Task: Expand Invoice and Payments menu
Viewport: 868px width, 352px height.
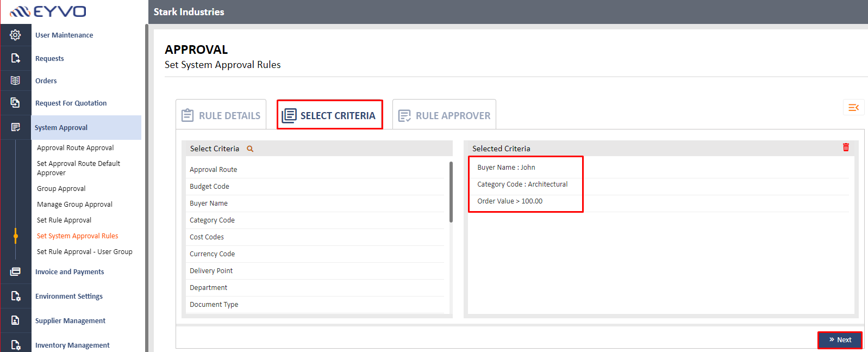Action: tap(70, 271)
